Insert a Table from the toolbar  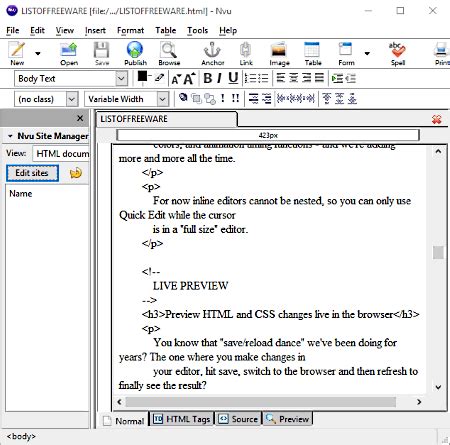(313, 53)
